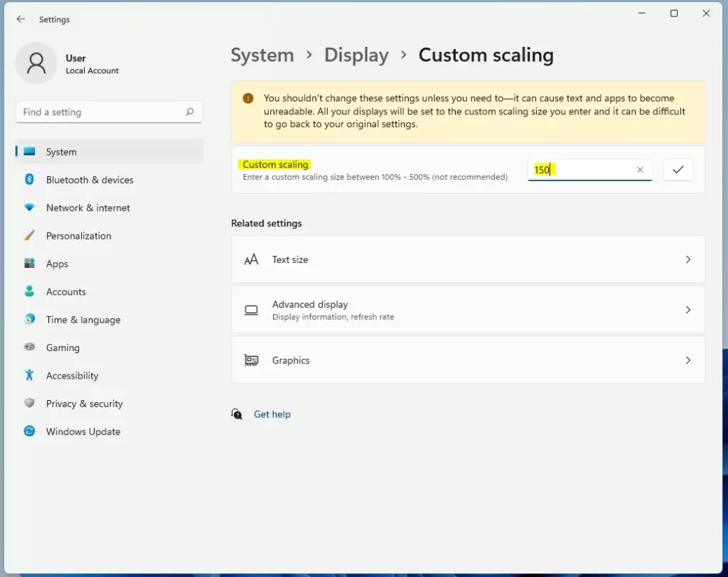Click the Graphics card icon
This screenshot has height=577, width=728.
click(x=251, y=360)
